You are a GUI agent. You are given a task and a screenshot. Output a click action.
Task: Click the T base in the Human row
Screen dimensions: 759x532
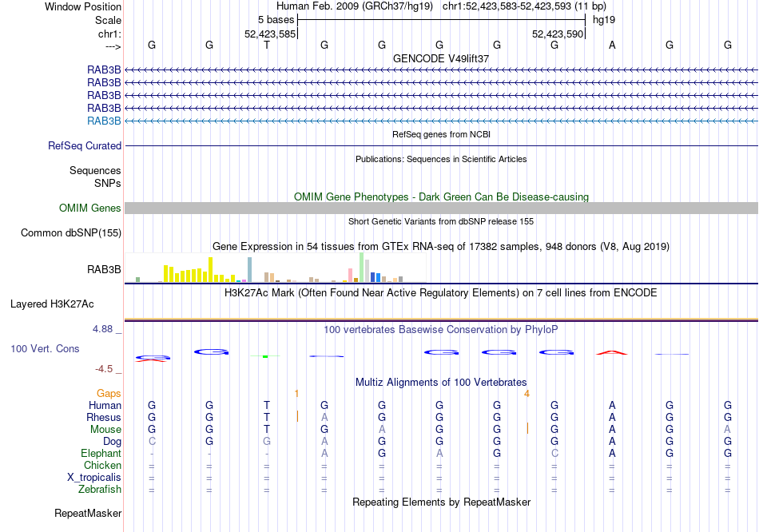coord(267,405)
